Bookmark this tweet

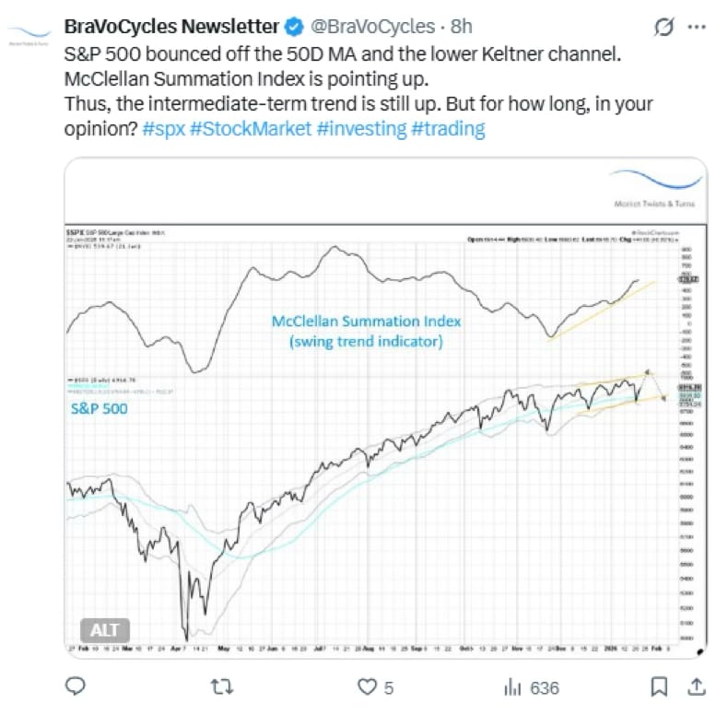pos(659,686)
